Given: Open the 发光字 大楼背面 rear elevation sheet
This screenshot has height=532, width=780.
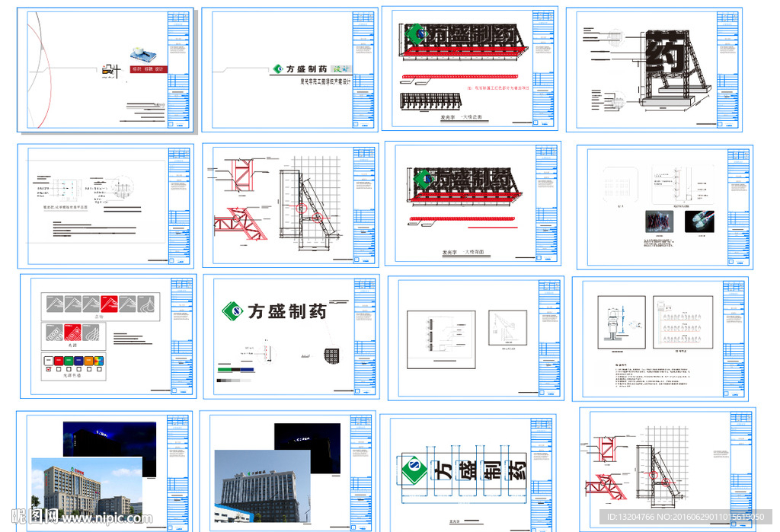Looking at the screenshot, I should (473, 203).
